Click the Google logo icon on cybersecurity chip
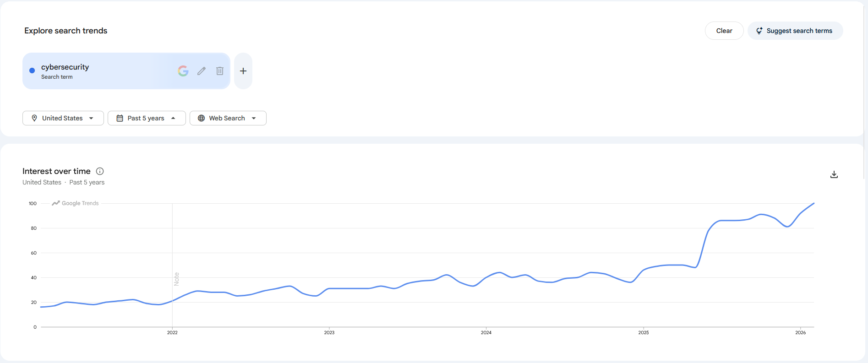This screenshot has height=363, width=868. [x=183, y=71]
